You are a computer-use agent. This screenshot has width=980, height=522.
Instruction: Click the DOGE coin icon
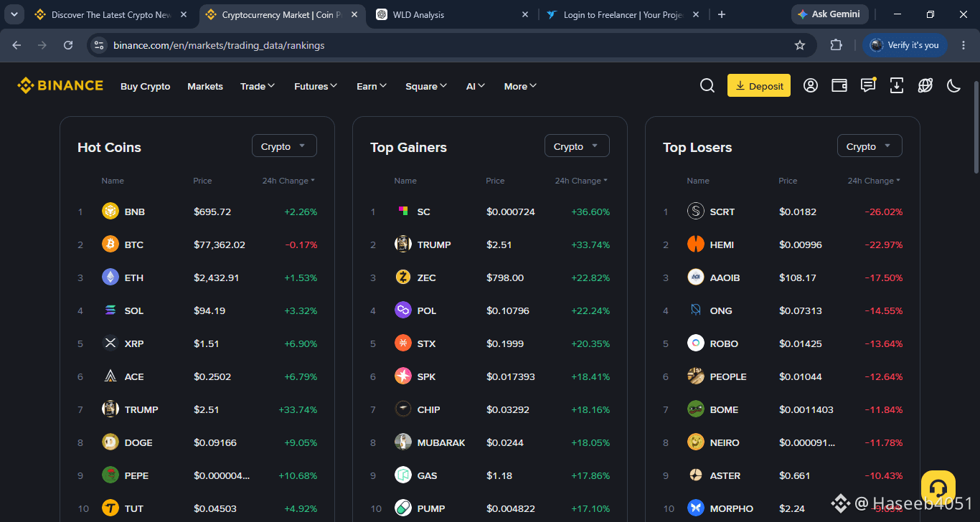110,442
